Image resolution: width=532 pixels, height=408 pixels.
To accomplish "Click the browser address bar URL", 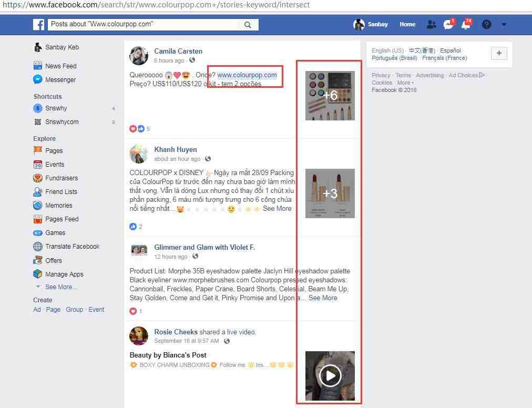I will click(156, 5).
